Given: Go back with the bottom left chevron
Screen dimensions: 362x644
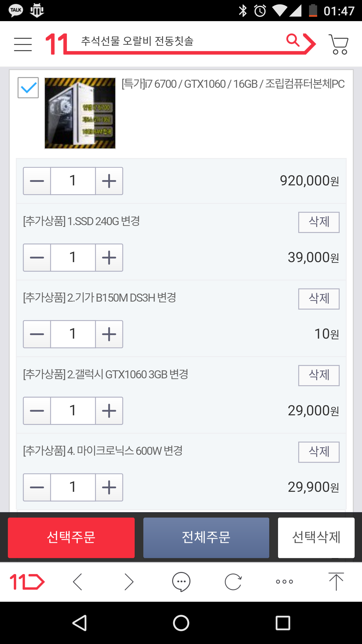Looking at the screenshot, I should [x=77, y=582].
